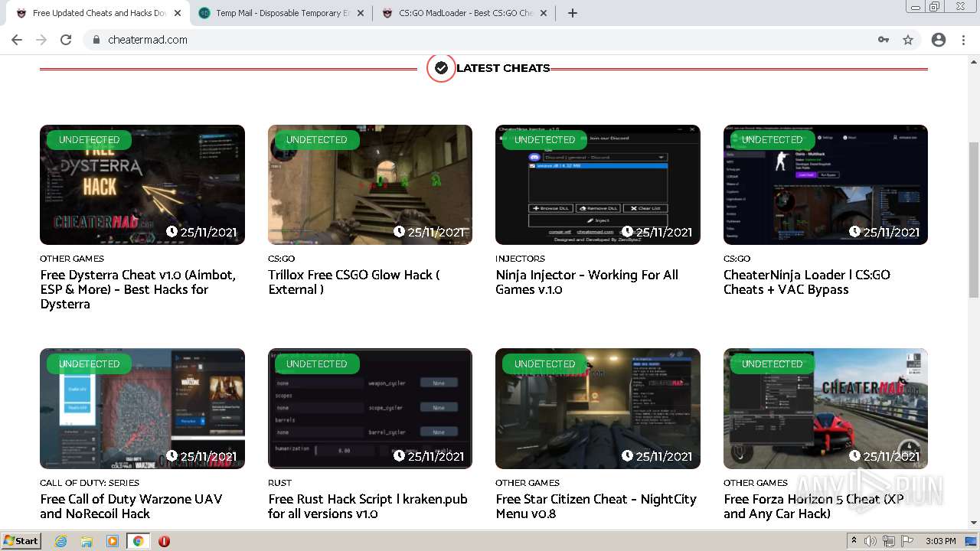Click the taskbar clock showing 3:03 PM

click(x=940, y=541)
